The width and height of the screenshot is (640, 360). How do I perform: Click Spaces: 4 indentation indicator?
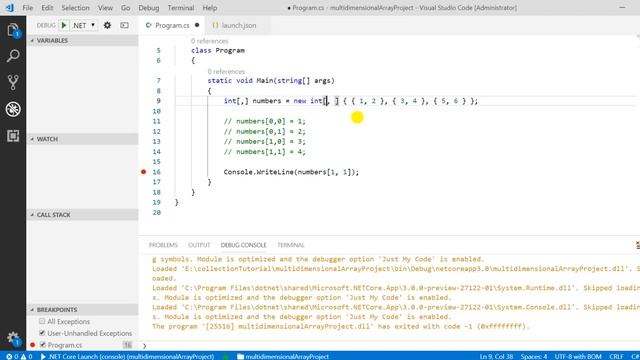tap(533, 356)
